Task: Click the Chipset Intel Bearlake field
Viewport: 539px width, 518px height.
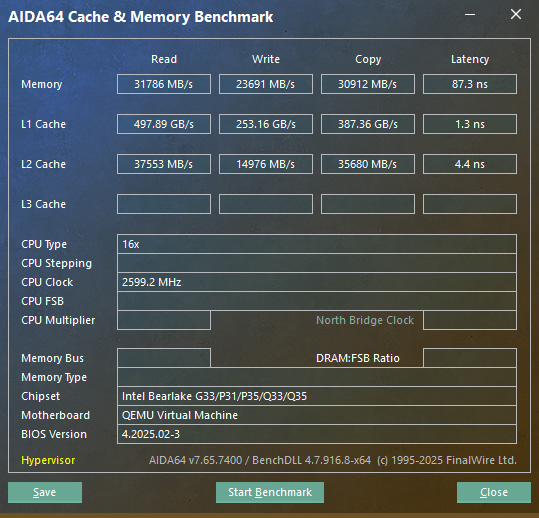Action: 317,396
